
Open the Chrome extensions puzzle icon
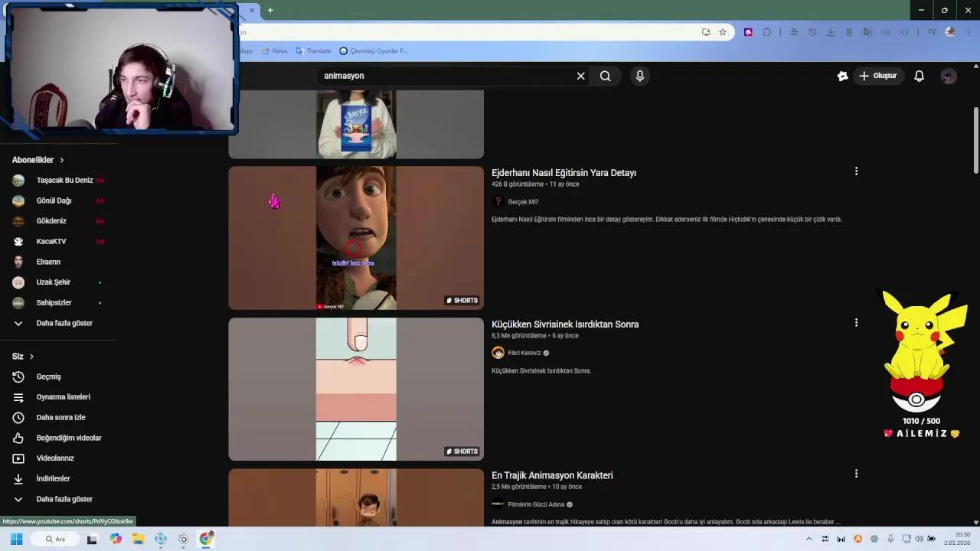point(766,32)
